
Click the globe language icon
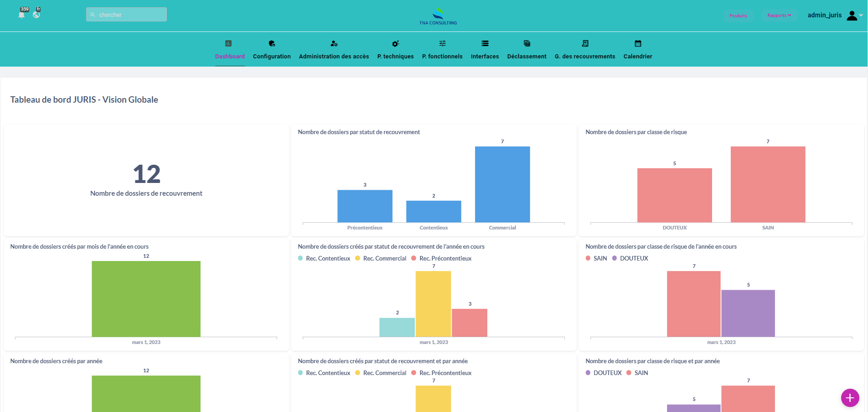point(36,15)
